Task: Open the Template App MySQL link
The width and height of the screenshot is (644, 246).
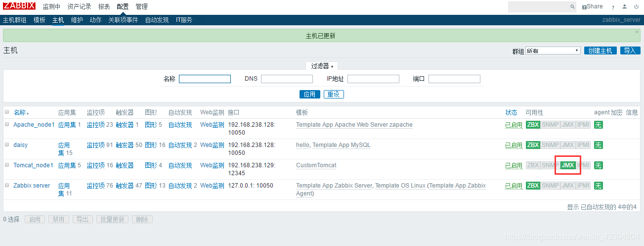Action: click(x=341, y=145)
